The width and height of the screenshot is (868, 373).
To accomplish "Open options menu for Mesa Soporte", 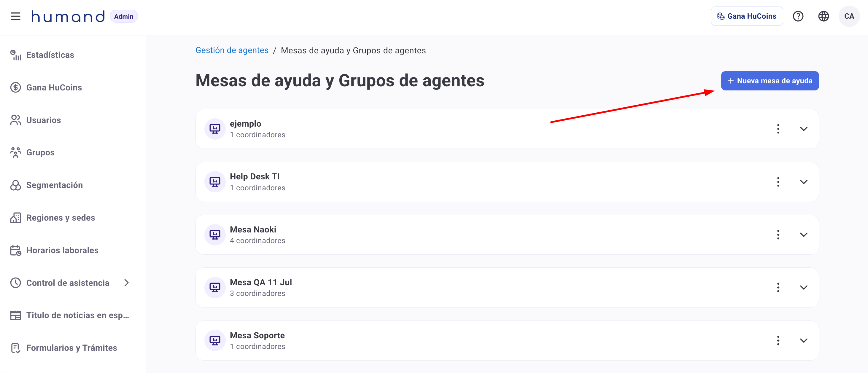I will [x=778, y=340].
